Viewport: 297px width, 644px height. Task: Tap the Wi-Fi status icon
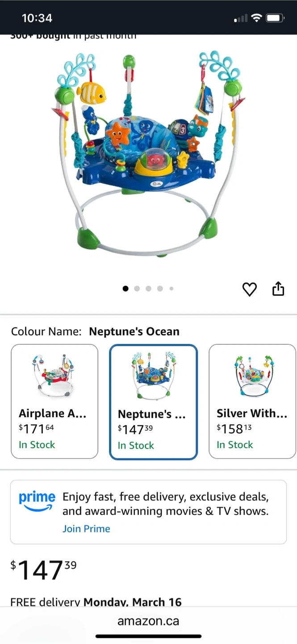[256, 18]
